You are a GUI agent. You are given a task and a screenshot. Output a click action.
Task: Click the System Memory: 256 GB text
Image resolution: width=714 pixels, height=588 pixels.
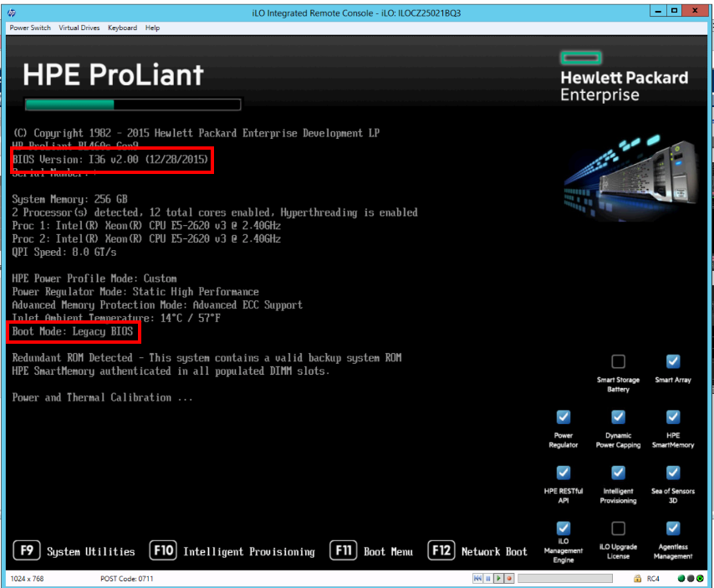(69, 199)
